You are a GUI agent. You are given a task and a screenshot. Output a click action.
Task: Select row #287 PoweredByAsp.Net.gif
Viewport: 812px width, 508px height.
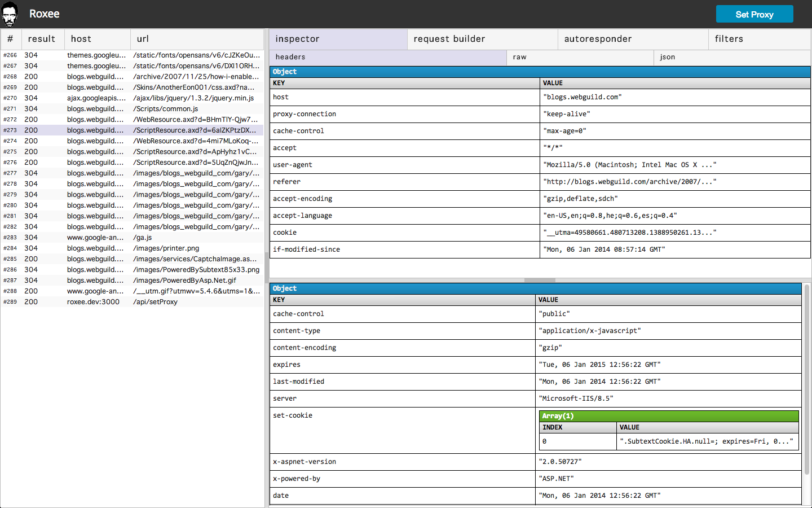[x=132, y=281]
